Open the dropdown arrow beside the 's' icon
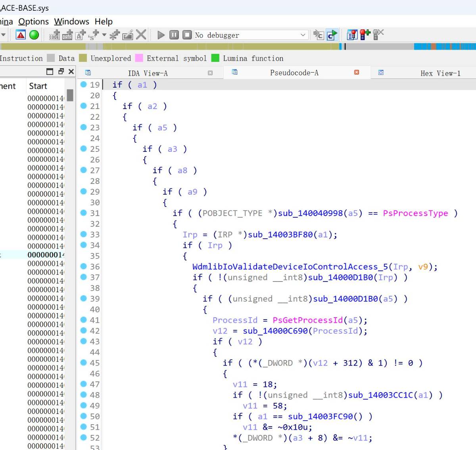The height and width of the screenshot is (450, 476). (104, 35)
